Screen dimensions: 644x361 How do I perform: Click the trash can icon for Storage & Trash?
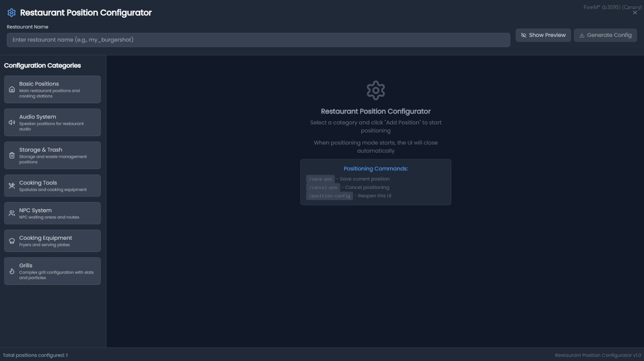(12, 155)
